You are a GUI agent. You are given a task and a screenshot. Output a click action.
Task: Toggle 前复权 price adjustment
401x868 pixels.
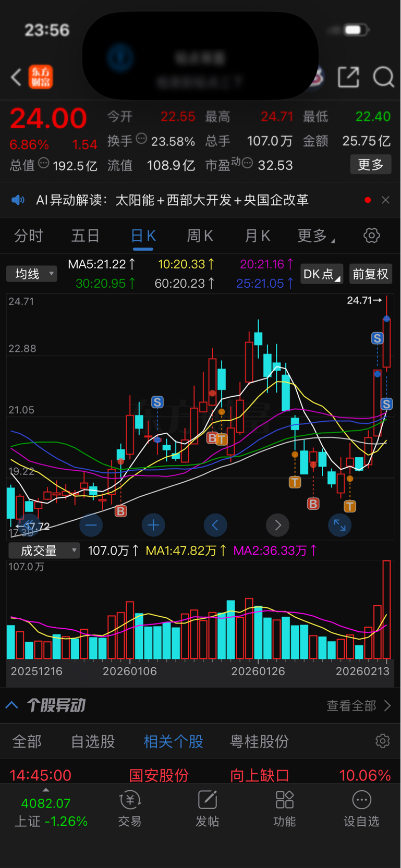click(370, 274)
